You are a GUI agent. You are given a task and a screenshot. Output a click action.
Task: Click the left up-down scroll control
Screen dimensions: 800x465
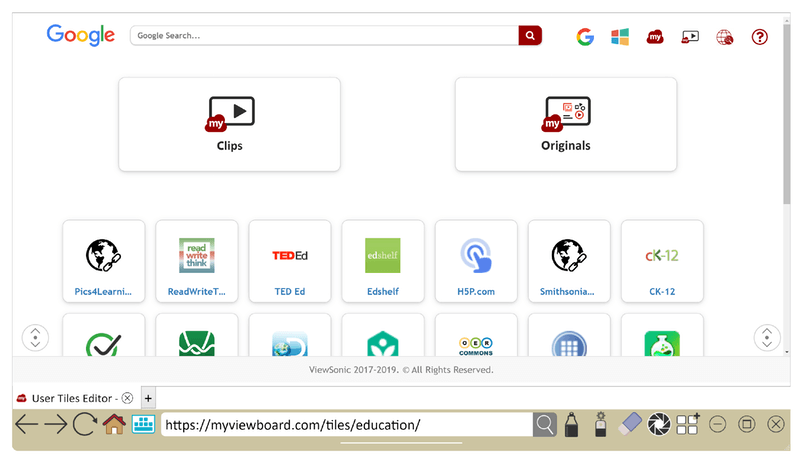click(x=35, y=338)
